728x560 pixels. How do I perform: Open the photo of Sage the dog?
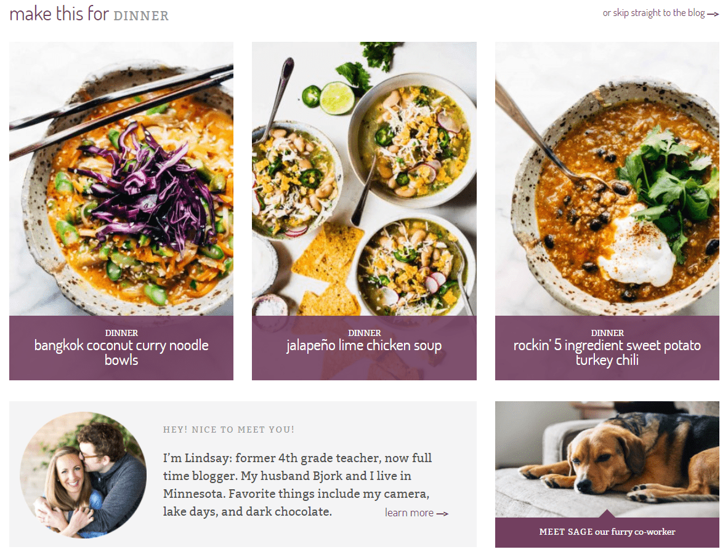tap(607, 459)
